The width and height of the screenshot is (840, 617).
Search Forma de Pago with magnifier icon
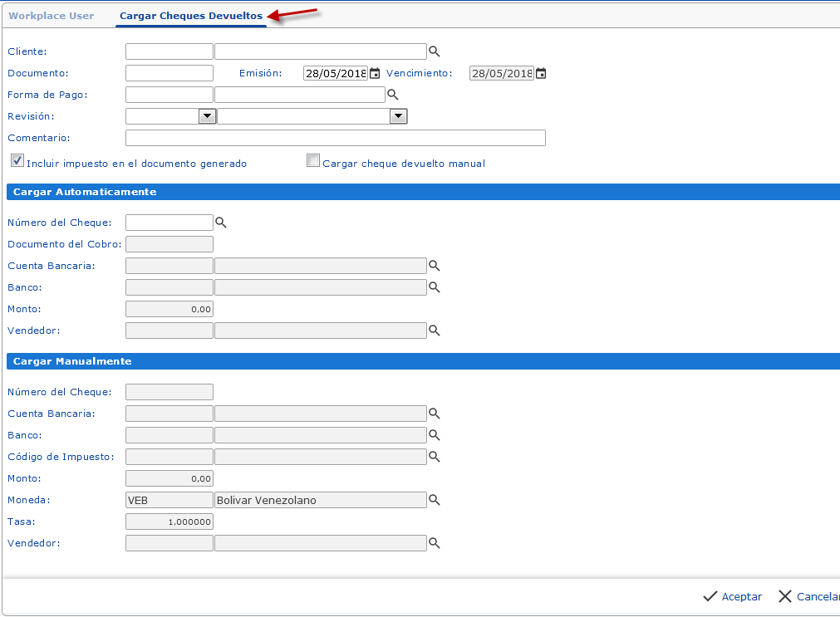[x=393, y=95]
